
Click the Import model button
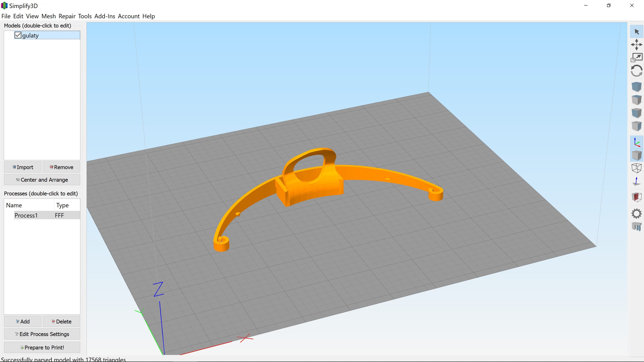click(23, 167)
